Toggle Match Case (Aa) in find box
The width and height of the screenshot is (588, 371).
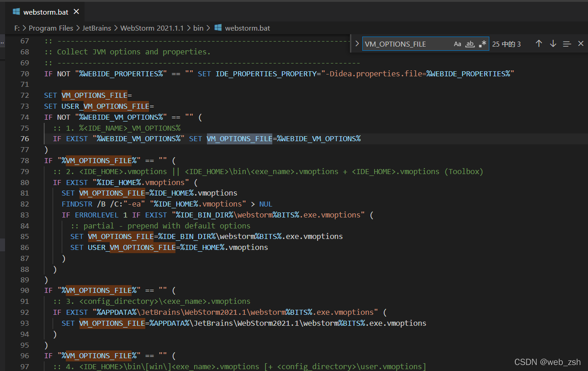click(x=457, y=44)
